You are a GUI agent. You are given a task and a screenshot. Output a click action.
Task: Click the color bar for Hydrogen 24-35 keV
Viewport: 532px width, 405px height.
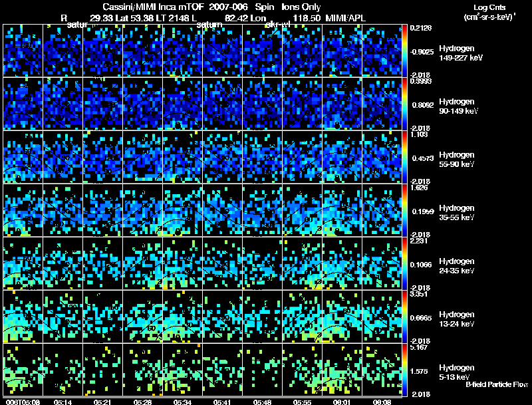click(x=404, y=263)
